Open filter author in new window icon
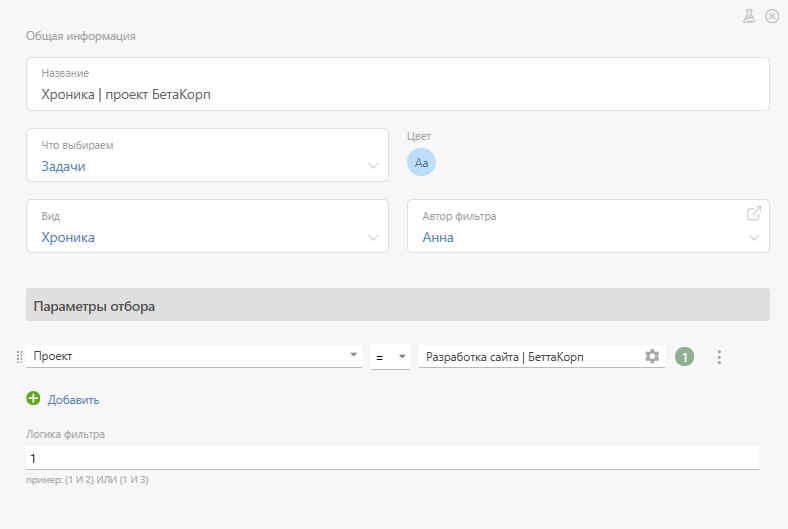 coord(753,214)
